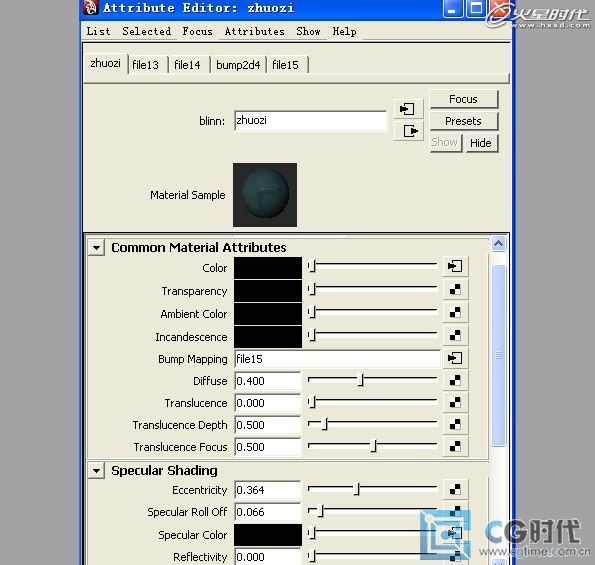Click the Color value slider
This screenshot has width=595, height=565.
pos(373,266)
